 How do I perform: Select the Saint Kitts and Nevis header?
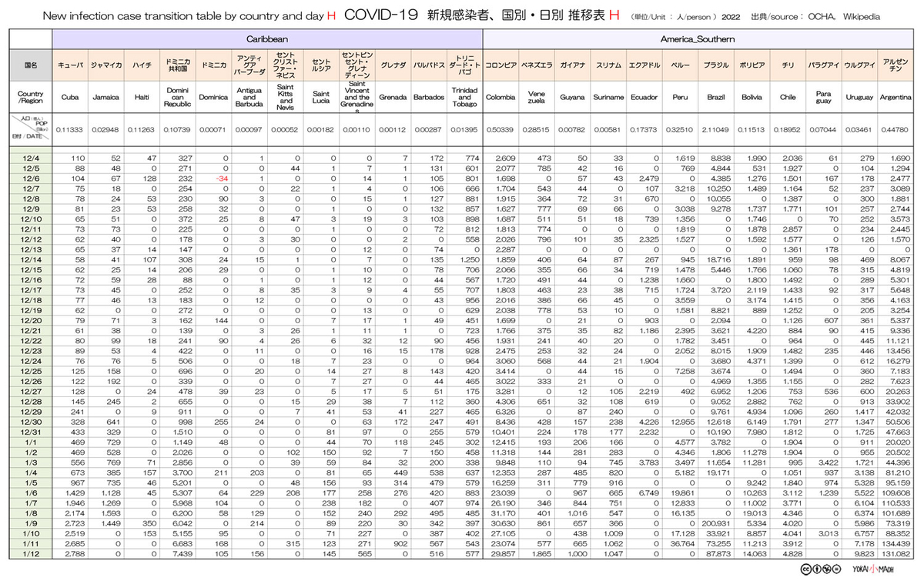coord(285,98)
